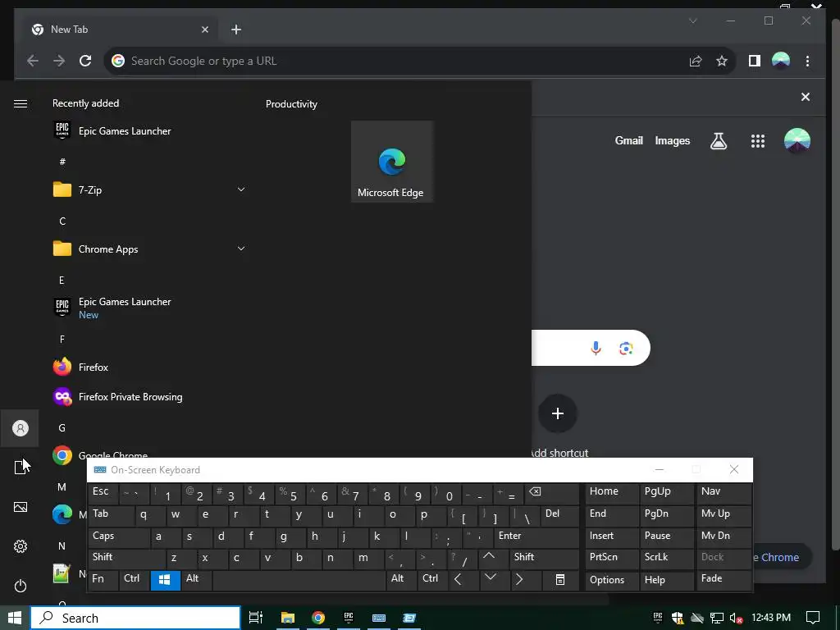Toggle the Chrome side panel

point(755,61)
